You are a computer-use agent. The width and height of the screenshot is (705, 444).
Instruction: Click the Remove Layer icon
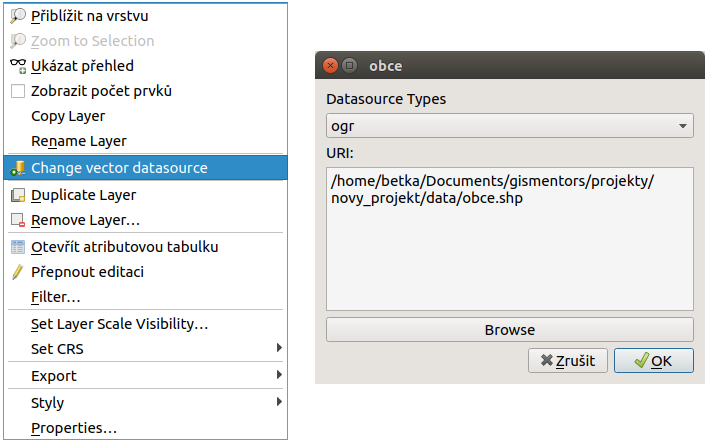click(x=18, y=220)
